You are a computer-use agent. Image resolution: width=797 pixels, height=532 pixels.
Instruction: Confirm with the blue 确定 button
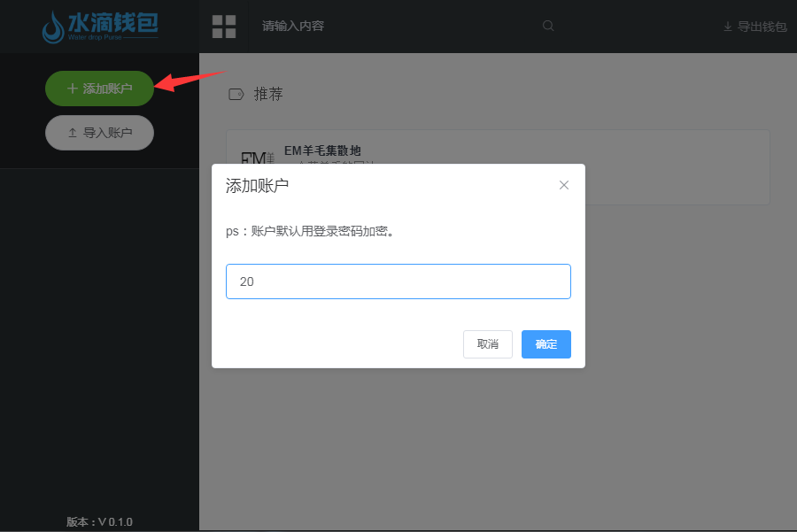[546, 344]
